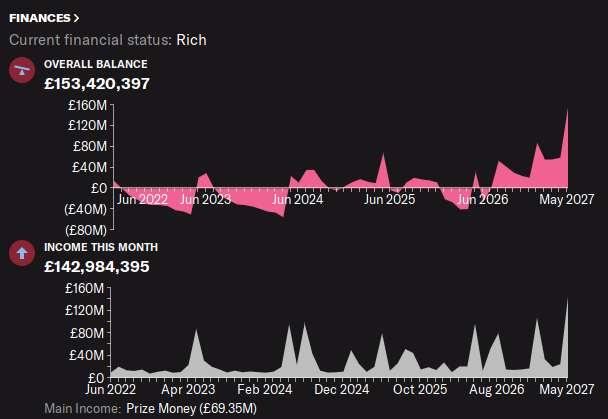Click the £142,984,395 income figure
The height and width of the screenshot is (419, 608).
[x=97, y=266]
